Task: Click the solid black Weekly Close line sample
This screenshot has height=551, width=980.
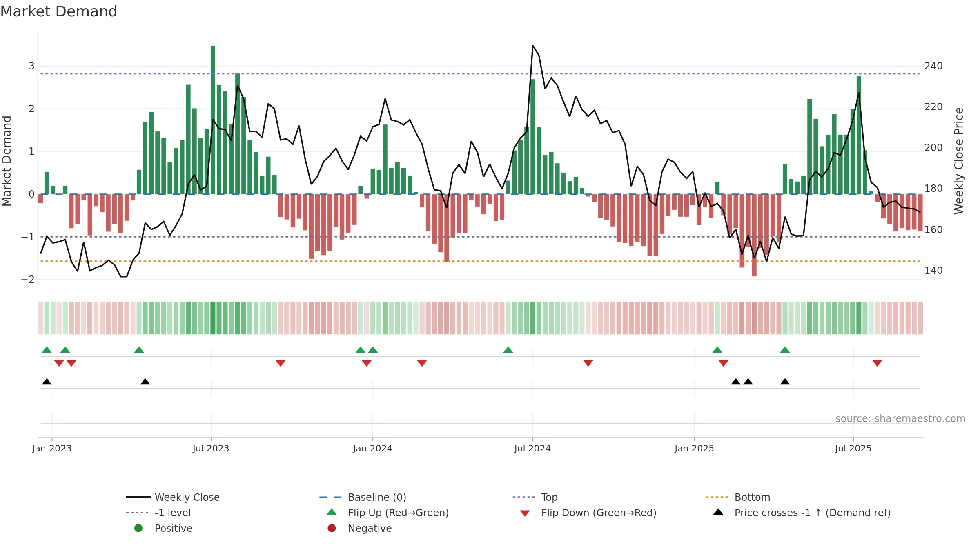Action: (x=138, y=497)
